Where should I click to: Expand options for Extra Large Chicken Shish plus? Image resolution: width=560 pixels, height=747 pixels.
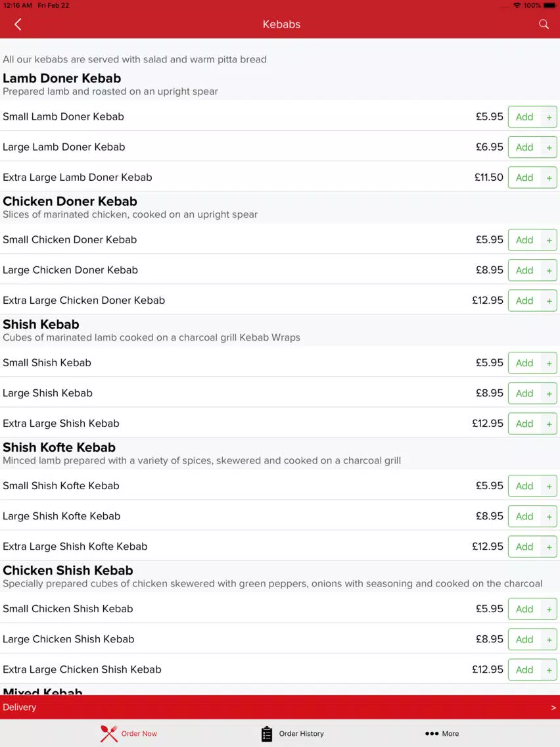pyautogui.click(x=549, y=670)
